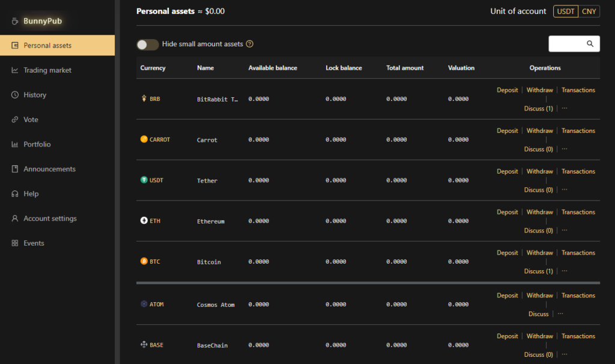615x364 pixels.
Task: Click the Announcements document icon
Action: (x=15, y=169)
